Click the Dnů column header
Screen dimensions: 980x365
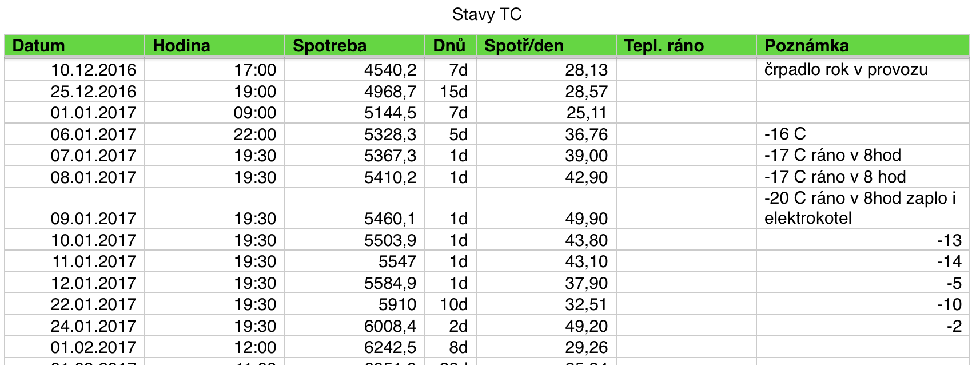coord(449,46)
